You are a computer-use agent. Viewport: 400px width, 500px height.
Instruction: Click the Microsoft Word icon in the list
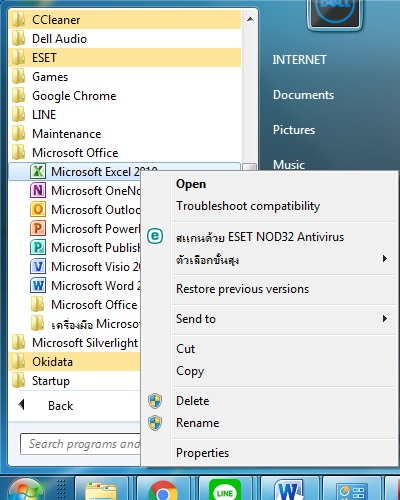(x=38, y=286)
